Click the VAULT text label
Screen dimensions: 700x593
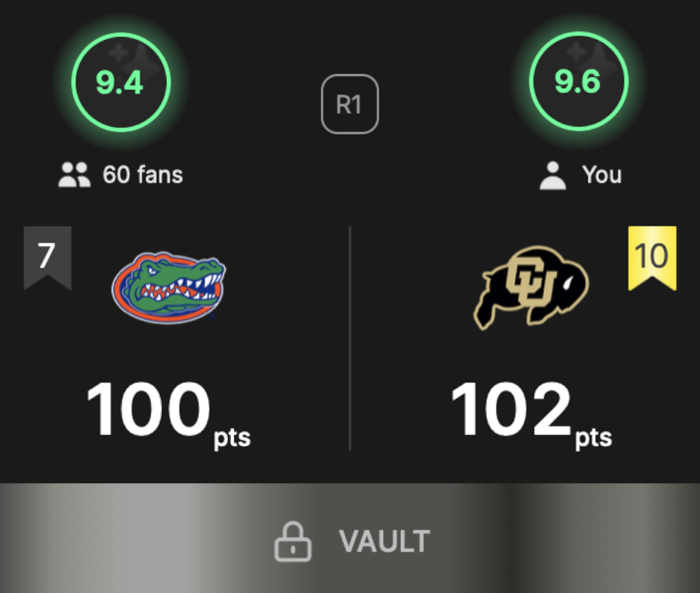[385, 542]
